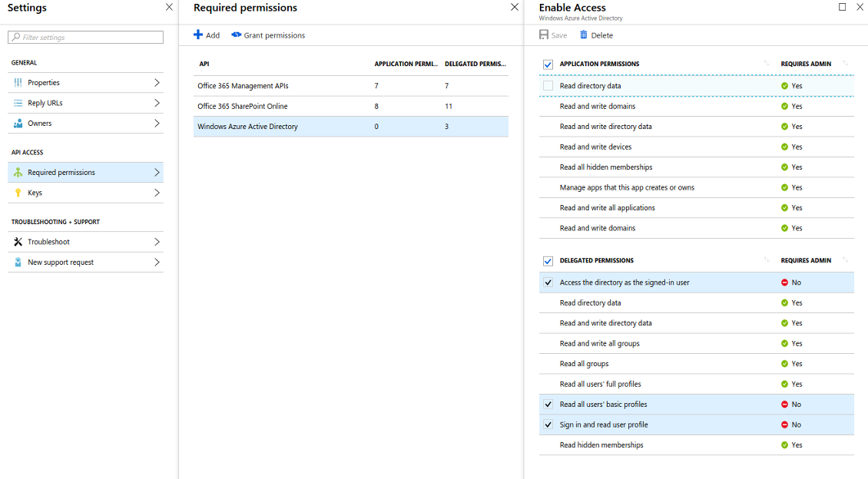
Task: Expand Troubleshoot chevron
Action: tap(157, 242)
